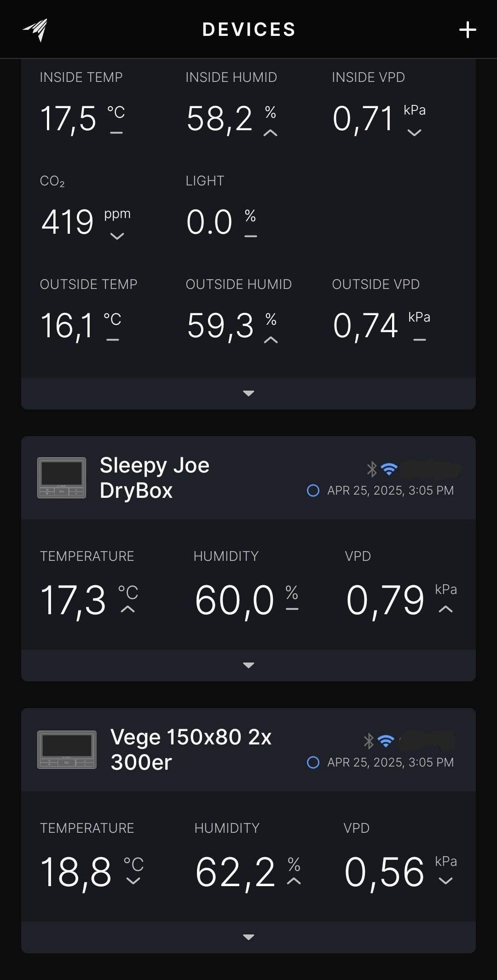Tap the Outside Humid 59,3 % reading

coord(220,326)
